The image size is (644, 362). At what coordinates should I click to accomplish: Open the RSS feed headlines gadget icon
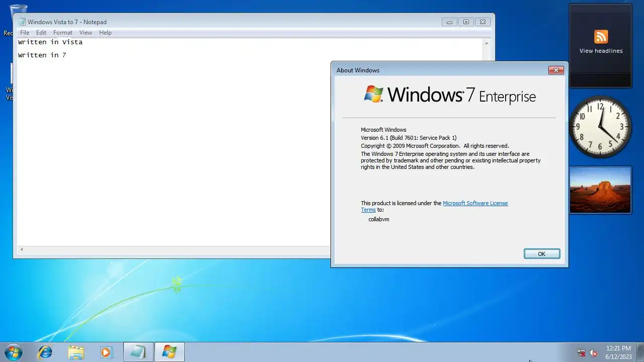[601, 37]
